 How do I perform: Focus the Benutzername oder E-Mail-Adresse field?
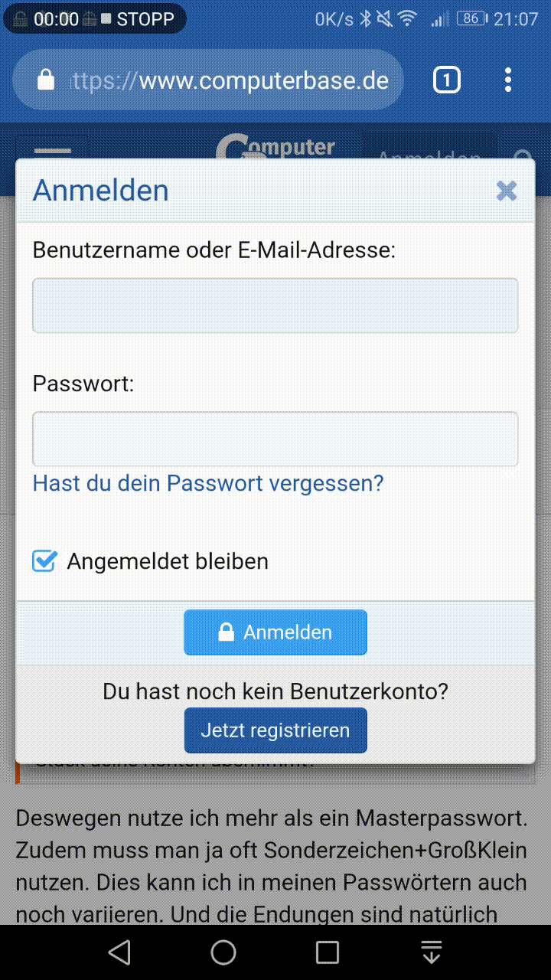pos(275,305)
